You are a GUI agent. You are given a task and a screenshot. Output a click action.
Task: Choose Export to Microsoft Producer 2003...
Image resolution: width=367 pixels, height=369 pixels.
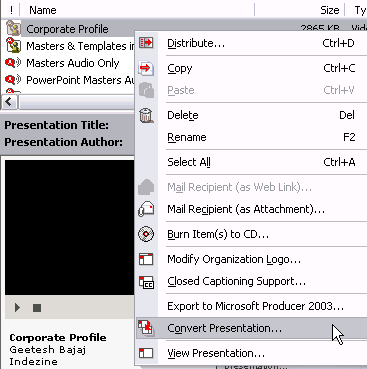coord(250,306)
